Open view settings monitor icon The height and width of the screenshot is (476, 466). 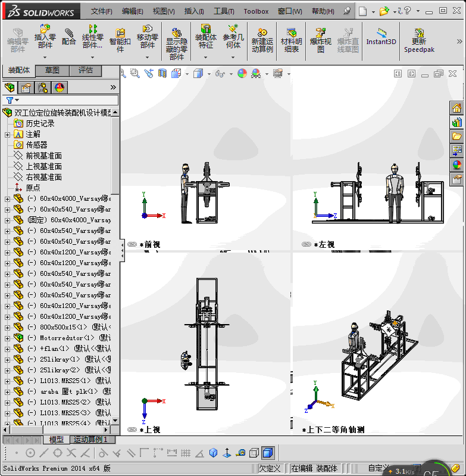[x=278, y=73]
